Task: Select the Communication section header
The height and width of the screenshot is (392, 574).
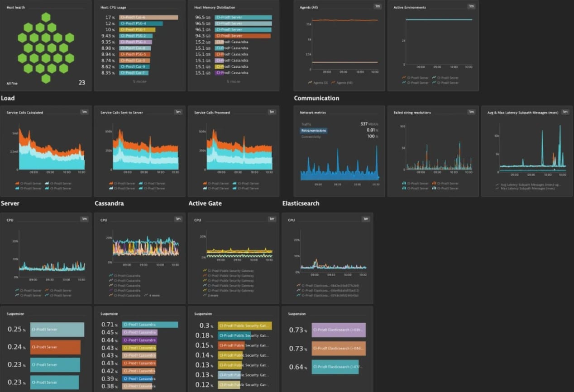Action: click(x=317, y=98)
